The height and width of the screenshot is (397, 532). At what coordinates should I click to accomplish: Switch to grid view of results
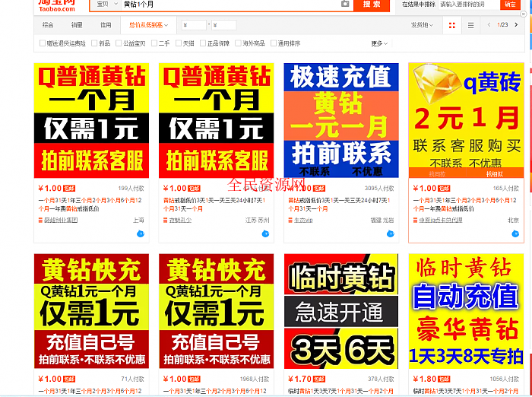[452, 25]
